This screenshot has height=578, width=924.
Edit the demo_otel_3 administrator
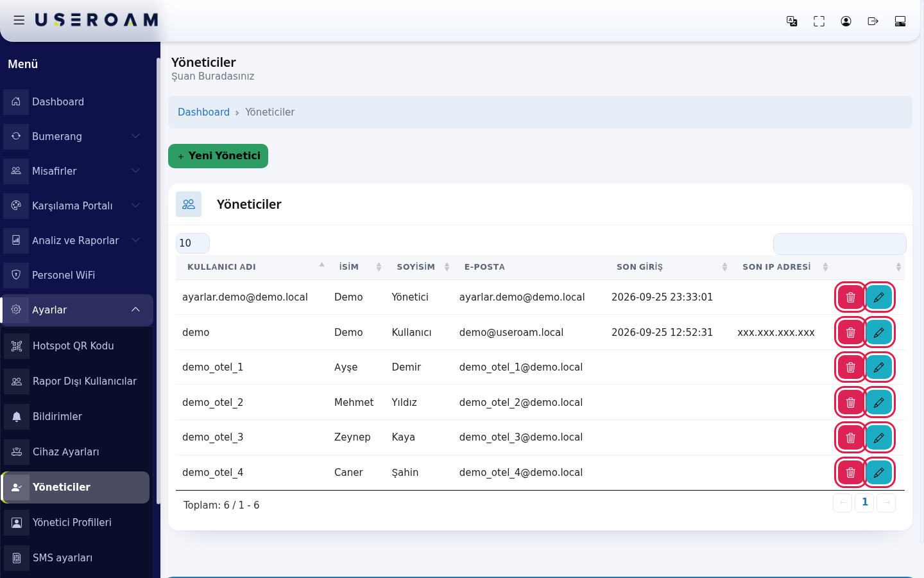[x=878, y=437]
